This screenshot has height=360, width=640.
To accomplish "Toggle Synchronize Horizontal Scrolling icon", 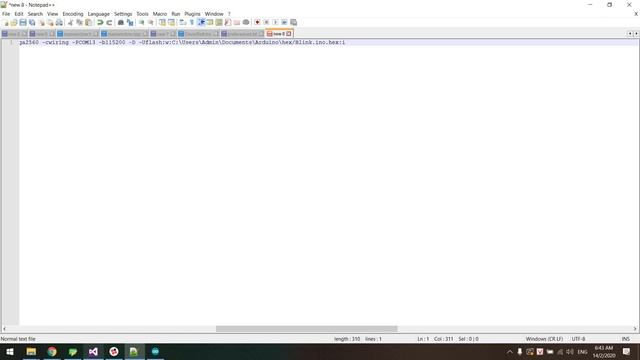I will click(171, 22).
